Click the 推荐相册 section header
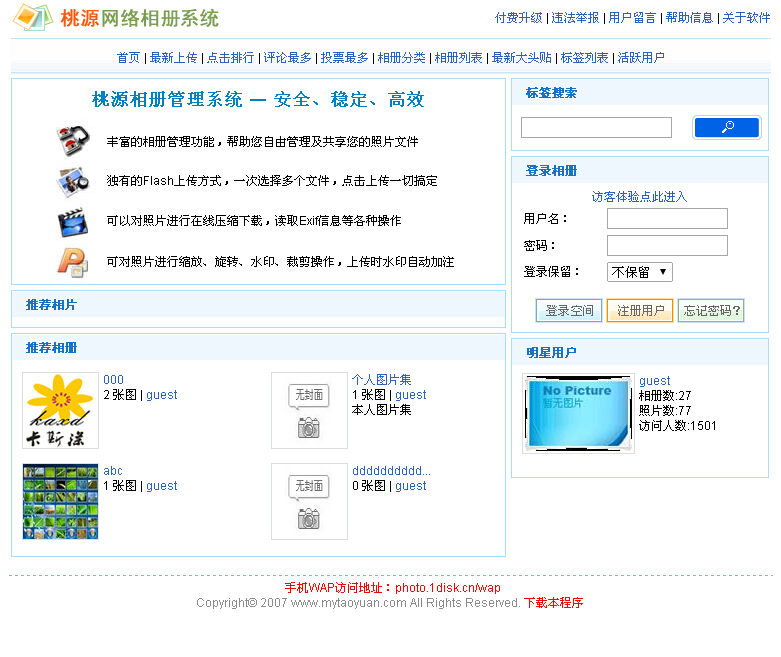 coord(51,348)
